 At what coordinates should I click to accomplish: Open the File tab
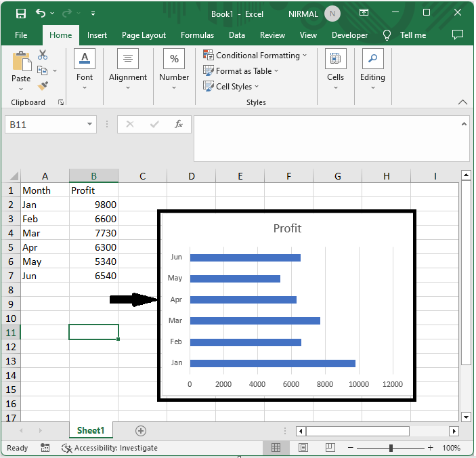[21, 35]
